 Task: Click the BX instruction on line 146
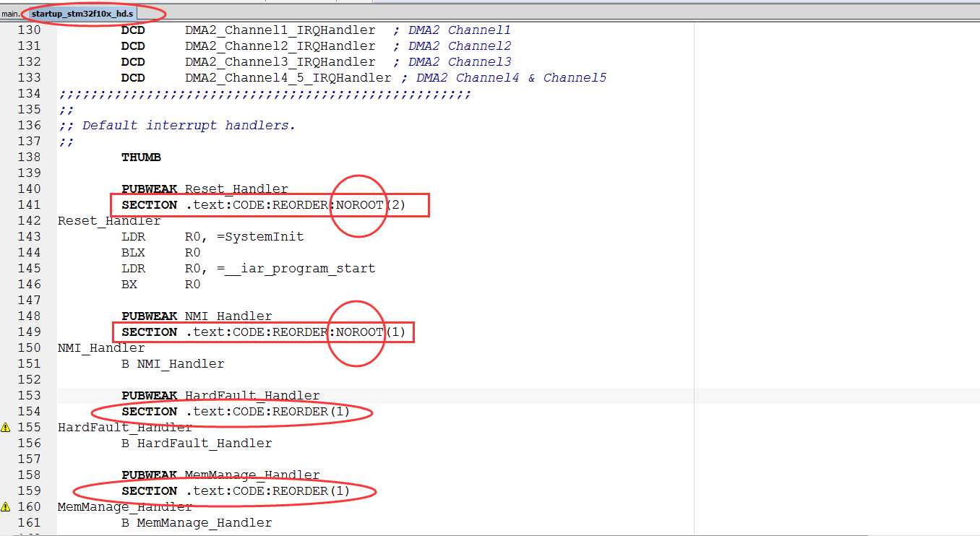tap(129, 285)
